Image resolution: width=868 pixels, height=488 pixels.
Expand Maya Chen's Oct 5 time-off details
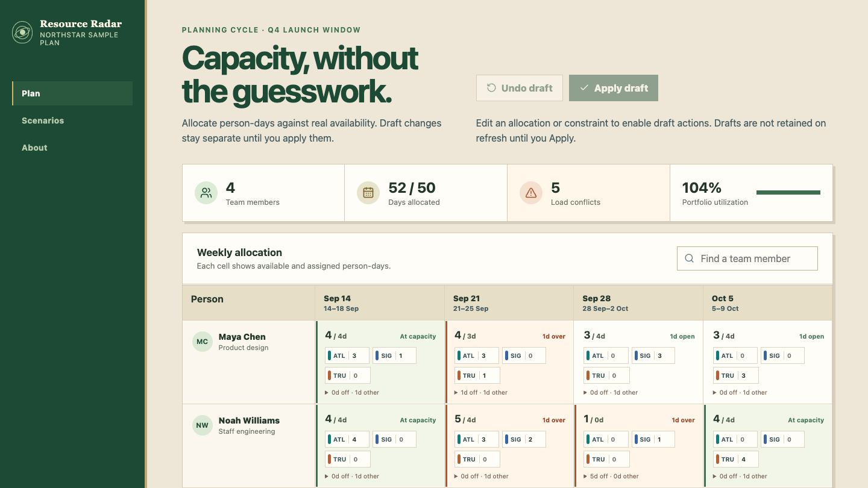point(740,392)
